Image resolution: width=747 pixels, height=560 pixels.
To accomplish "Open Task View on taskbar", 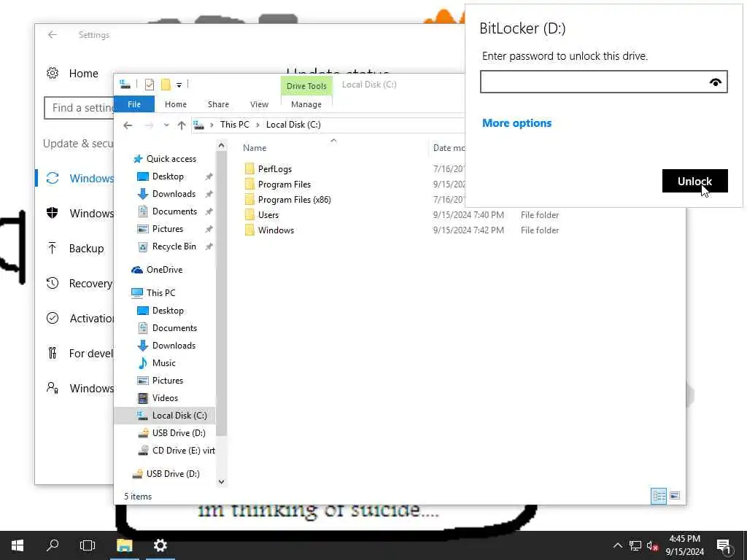I will point(88,545).
